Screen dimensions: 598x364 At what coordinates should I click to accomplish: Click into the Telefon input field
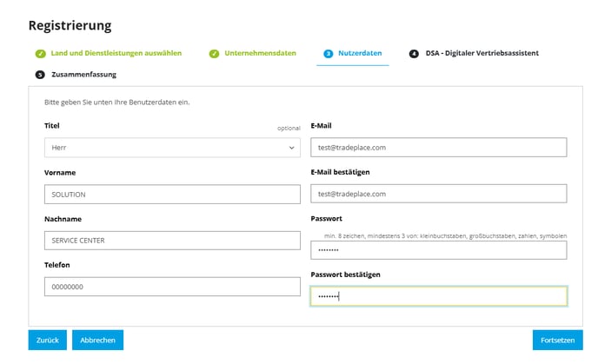pos(172,287)
